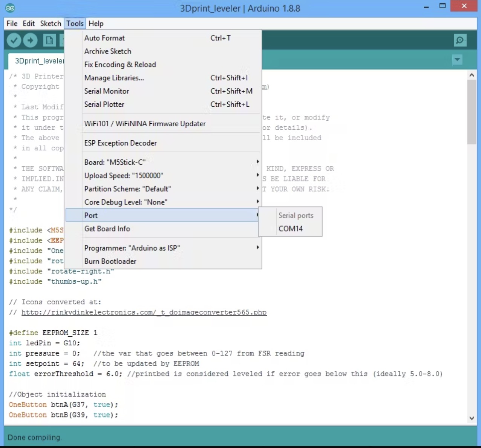481x448 pixels.
Task: Open the ESP Exception Decoder
Action: [x=120, y=143]
